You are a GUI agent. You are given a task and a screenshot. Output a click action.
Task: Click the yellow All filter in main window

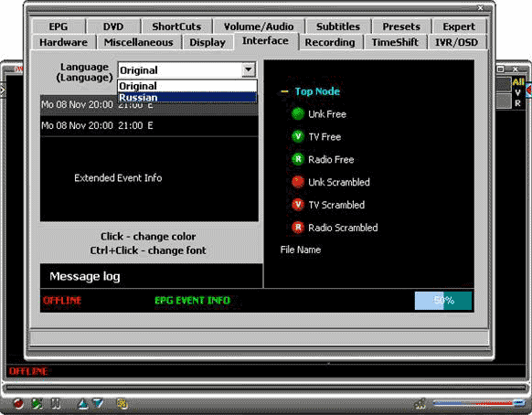pos(518,81)
